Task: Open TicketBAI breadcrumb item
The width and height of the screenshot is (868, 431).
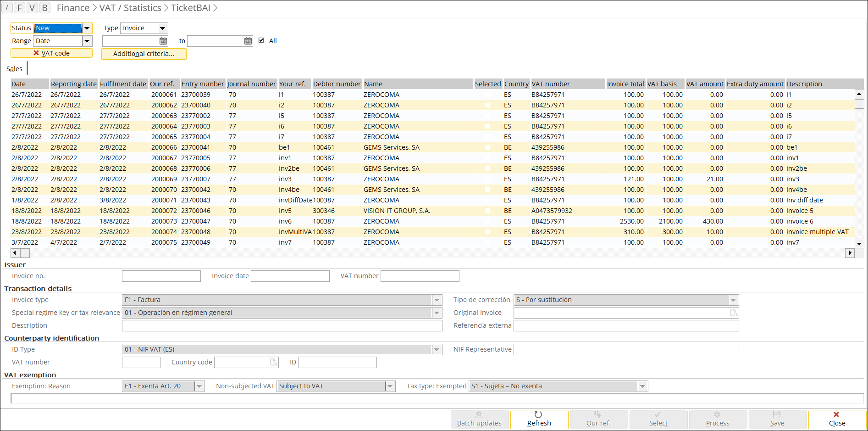Action: click(191, 8)
